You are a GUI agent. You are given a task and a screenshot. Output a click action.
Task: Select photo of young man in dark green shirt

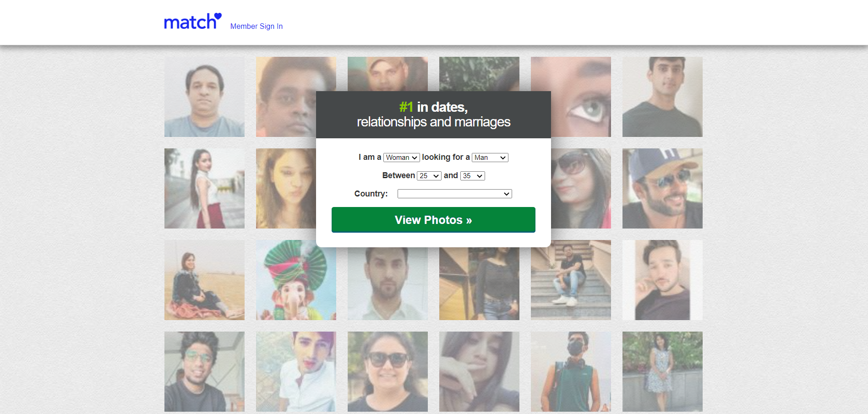point(662,97)
